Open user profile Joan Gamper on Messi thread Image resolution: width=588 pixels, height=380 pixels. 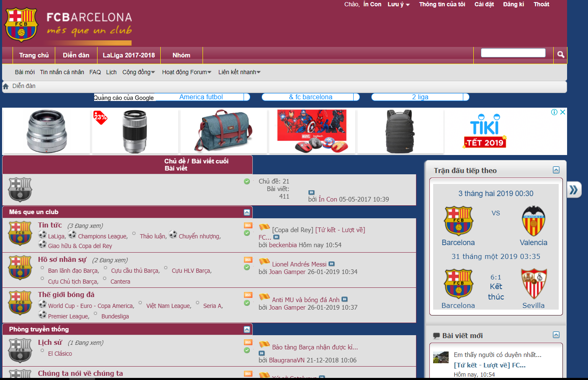pyautogui.click(x=288, y=272)
